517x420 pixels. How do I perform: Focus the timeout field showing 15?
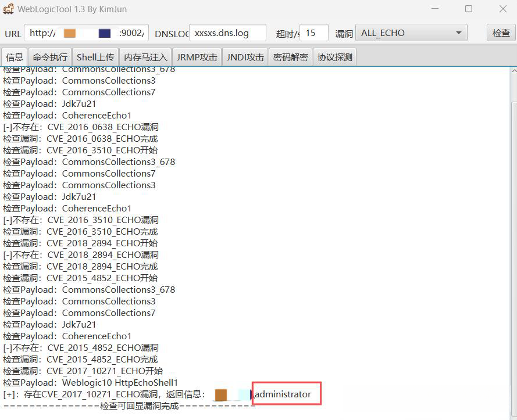point(313,33)
